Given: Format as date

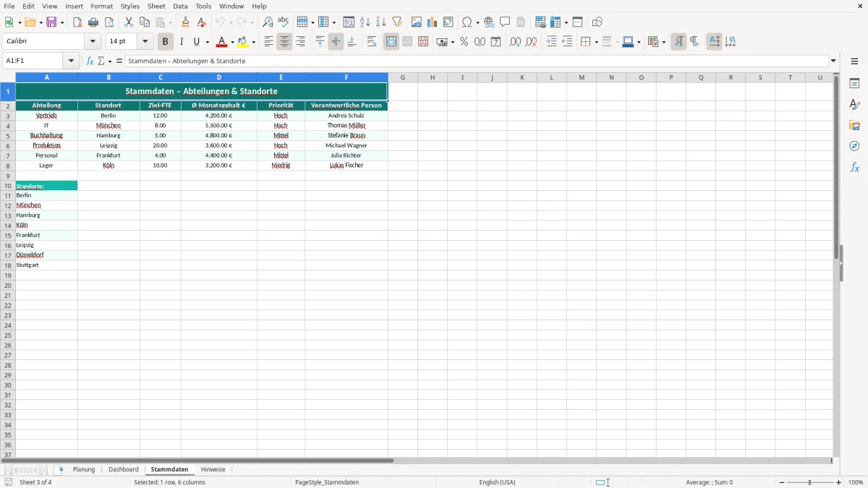Looking at the screenshot, I should tap(496, 42).
